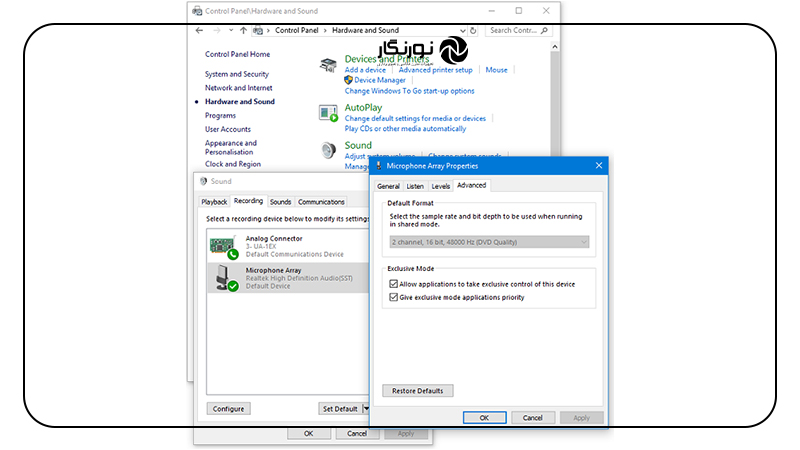This screenshot has width=800, height=450.
Task: Open the recent locations dropdown chevron
Action: [x=229, y=31]
